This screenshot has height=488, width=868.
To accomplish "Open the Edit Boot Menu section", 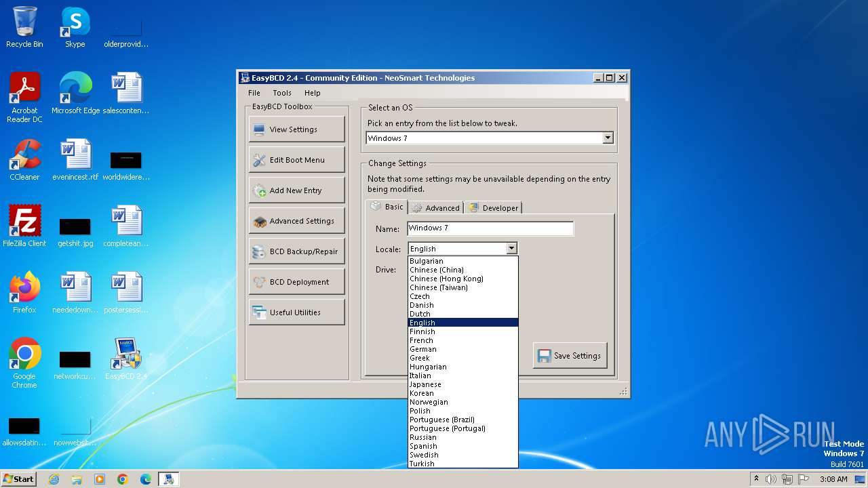I will pos(296,159).
